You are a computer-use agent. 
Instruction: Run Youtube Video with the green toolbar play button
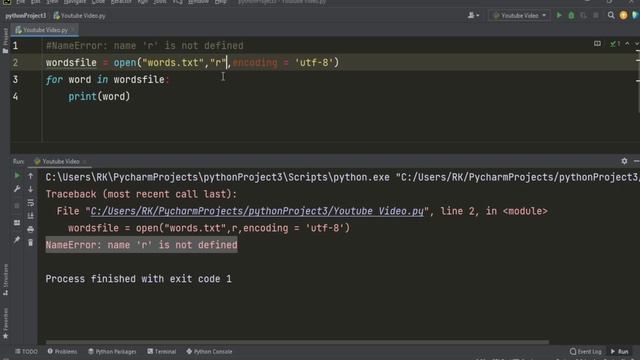[x=559, y=16]
